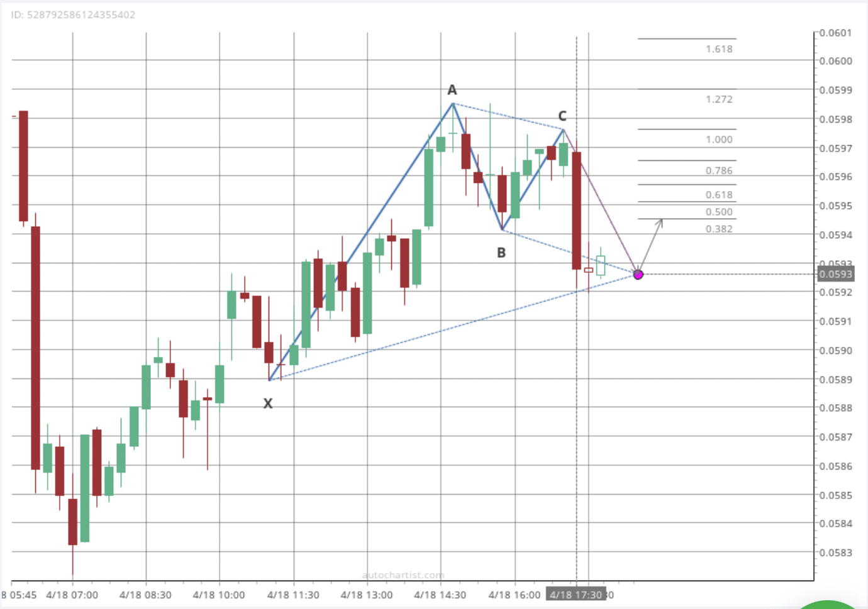Click the 0.0594 price axis label

click(836, 235)
